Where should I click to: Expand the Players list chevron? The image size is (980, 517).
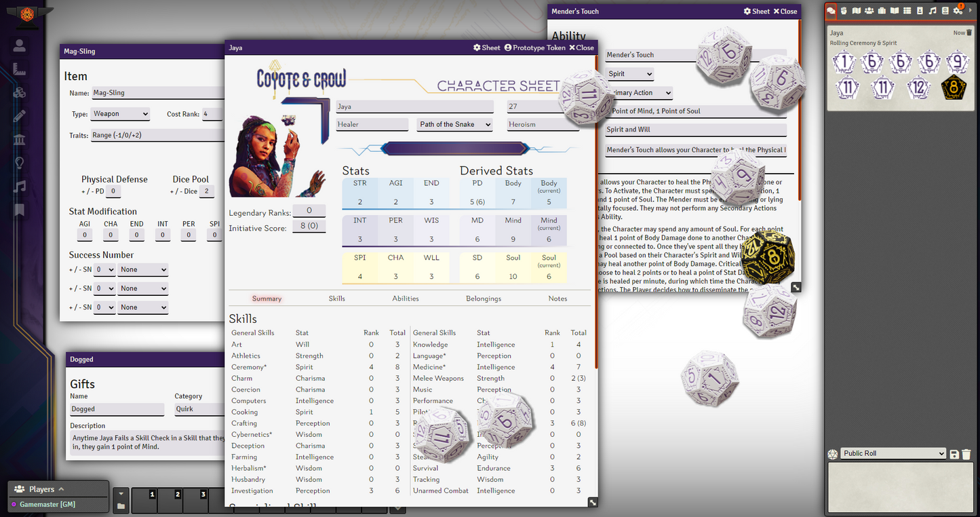pos(61,489)
